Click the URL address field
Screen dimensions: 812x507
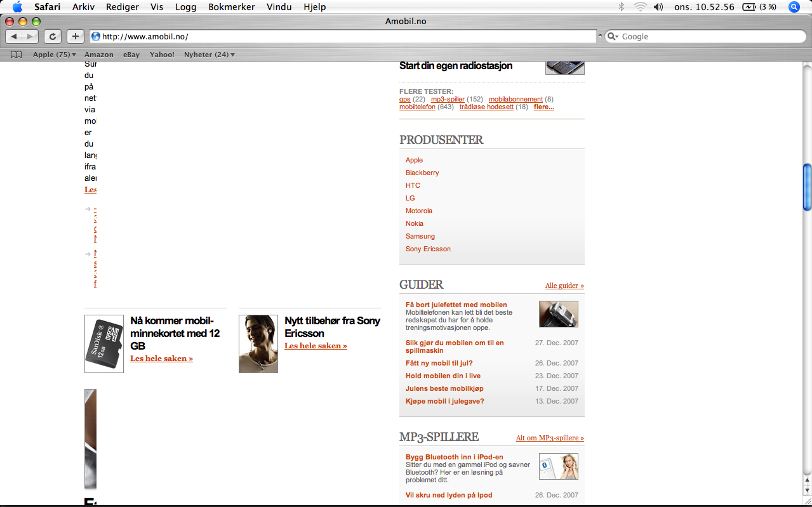[343, 36]
